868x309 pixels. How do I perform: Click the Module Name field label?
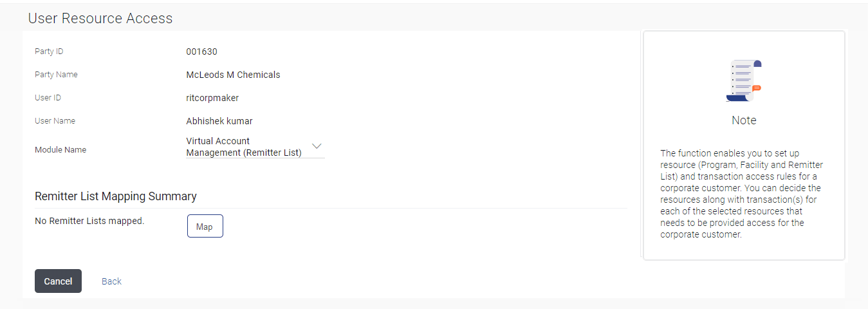click(60, 150)
